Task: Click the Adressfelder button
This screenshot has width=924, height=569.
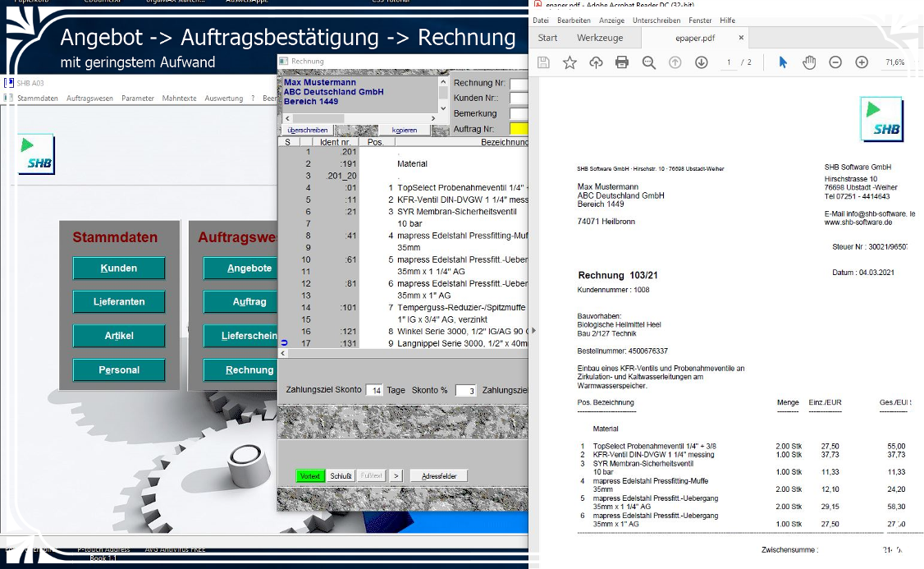Action: pyautogui.click(x=439, y=475)
